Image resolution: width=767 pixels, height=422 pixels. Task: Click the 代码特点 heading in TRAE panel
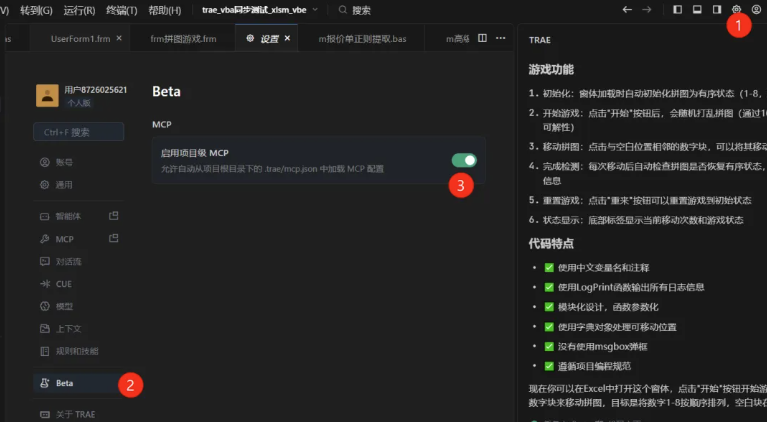551,244
